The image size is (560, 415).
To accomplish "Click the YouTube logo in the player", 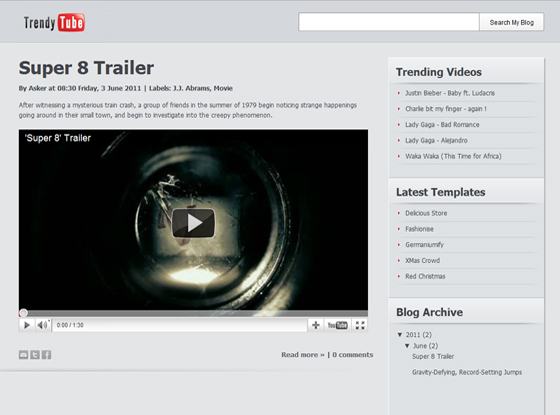I will [338, 325].
